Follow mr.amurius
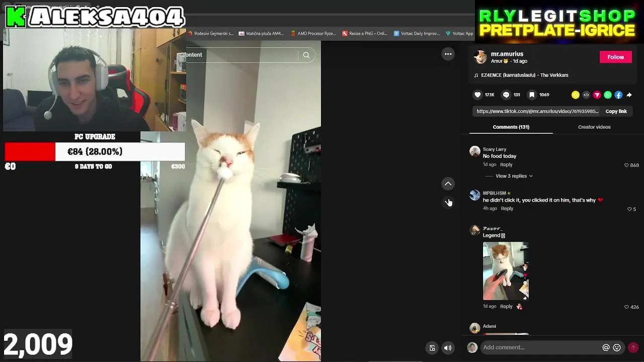The height and width of the screenshot is (362, 644). [x=615, y=57]
